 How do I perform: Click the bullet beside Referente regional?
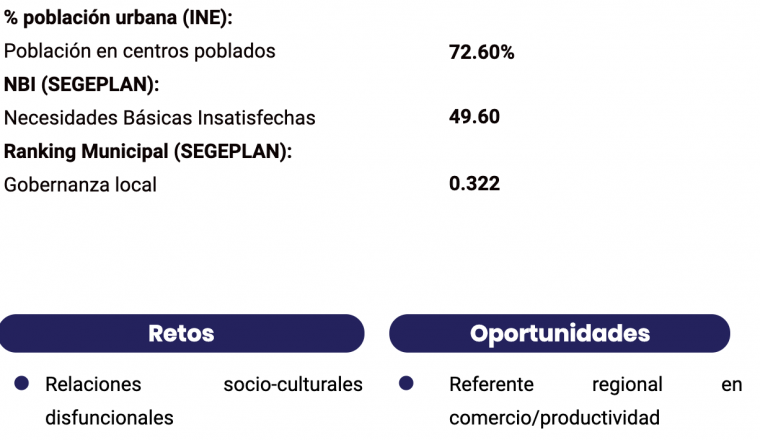pyautogui.click(x=406, y=383)
